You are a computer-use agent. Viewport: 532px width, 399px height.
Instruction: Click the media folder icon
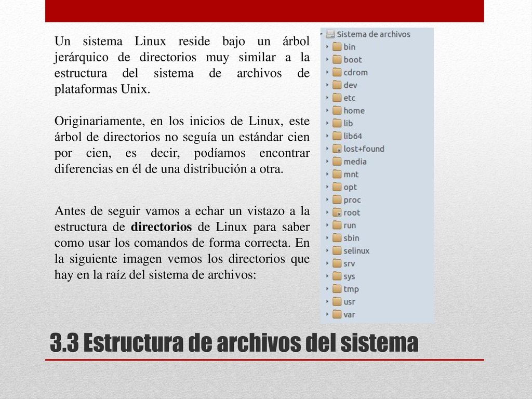pyautogui.click(x=337, y=161)
